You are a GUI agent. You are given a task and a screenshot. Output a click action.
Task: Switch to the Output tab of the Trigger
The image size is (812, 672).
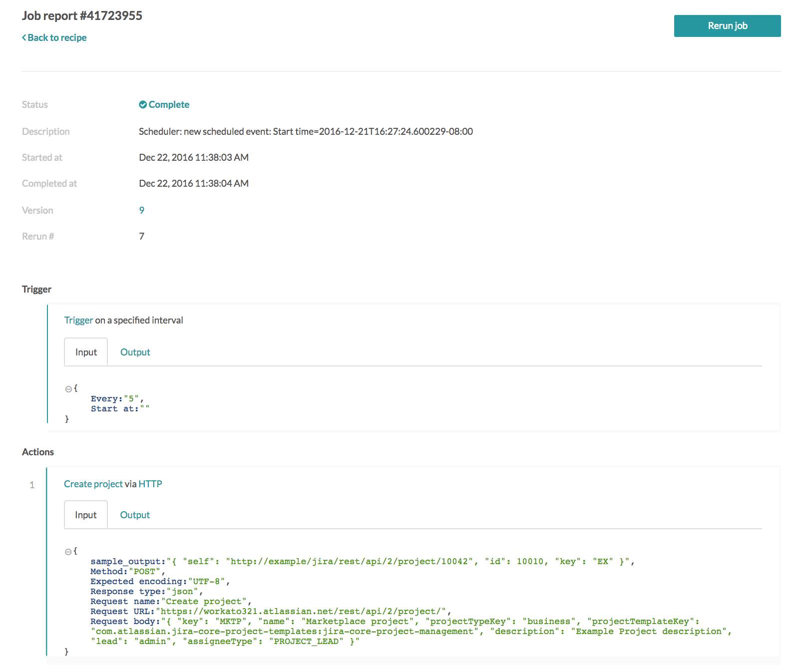134,351
